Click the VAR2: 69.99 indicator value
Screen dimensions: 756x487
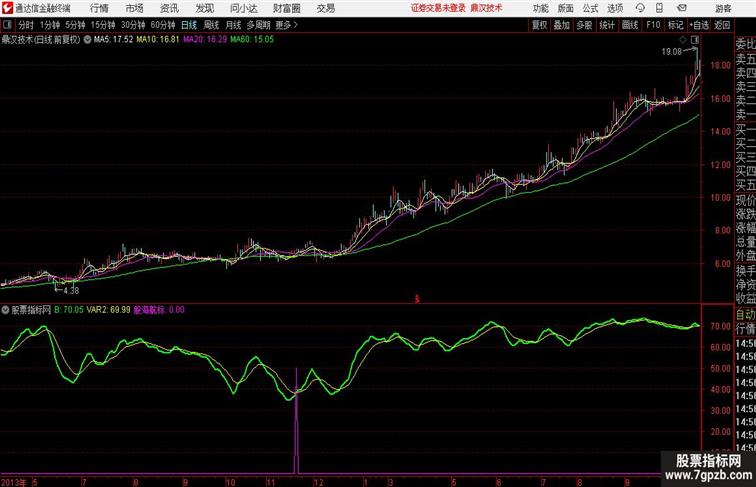[108, 310]
